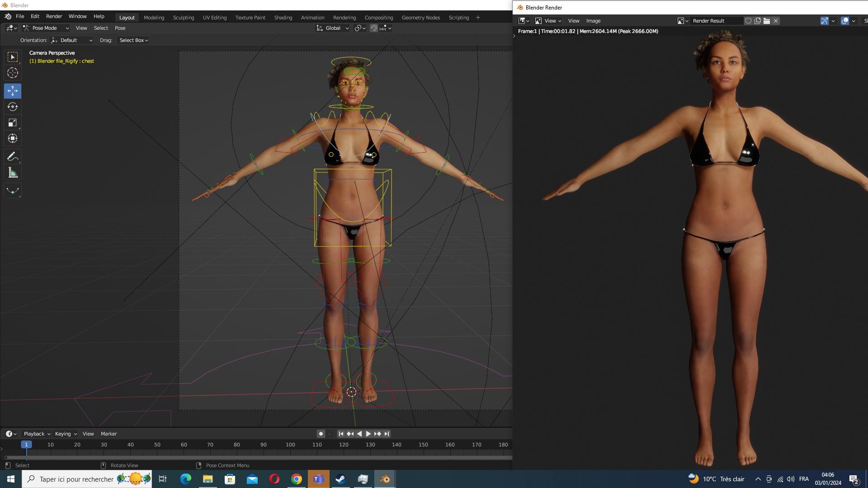Open the Pose menu in viewport header

(x=120, y=28)
